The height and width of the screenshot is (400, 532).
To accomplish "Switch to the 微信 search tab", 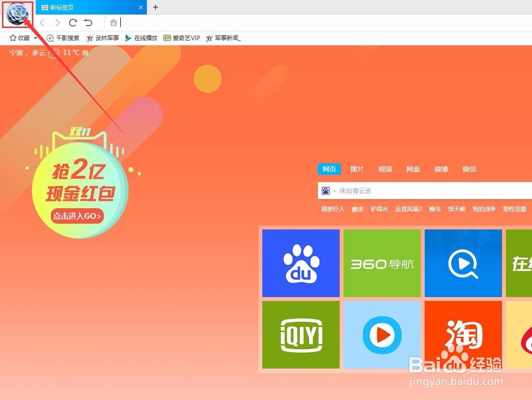I will click(x=469, y=169).
